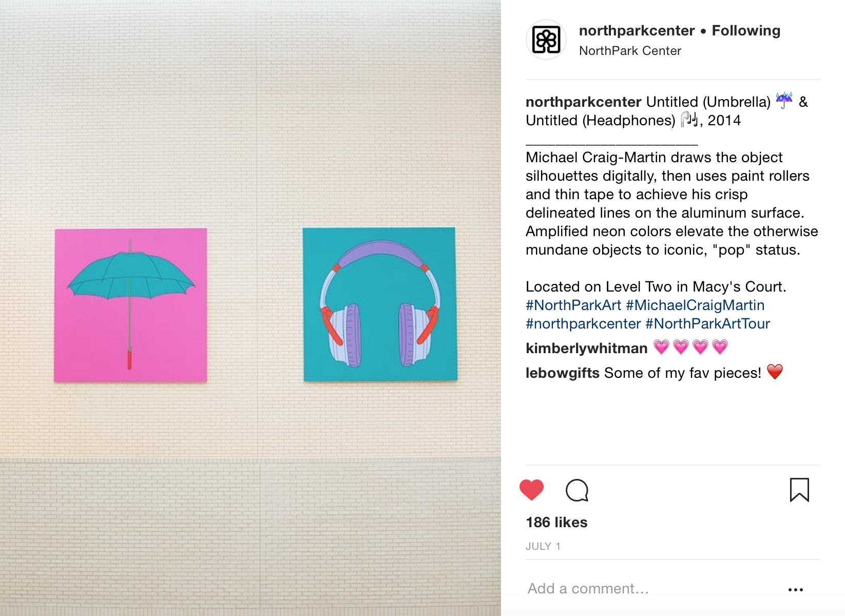Click the pink umbrella artwork in photo
The width and height of the screenshot is (845, 616).
tap(130, 305)
